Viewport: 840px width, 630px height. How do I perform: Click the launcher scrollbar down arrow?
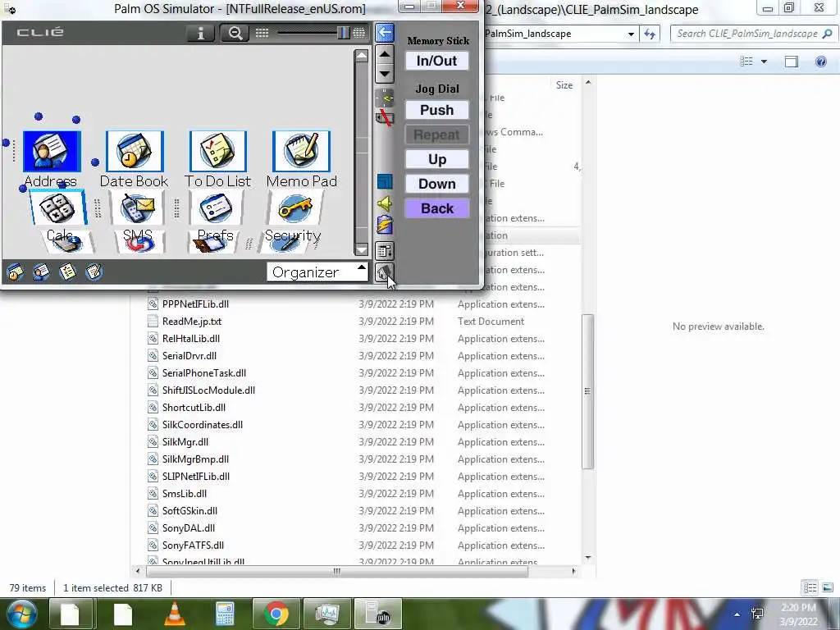(x=362, y=249)
